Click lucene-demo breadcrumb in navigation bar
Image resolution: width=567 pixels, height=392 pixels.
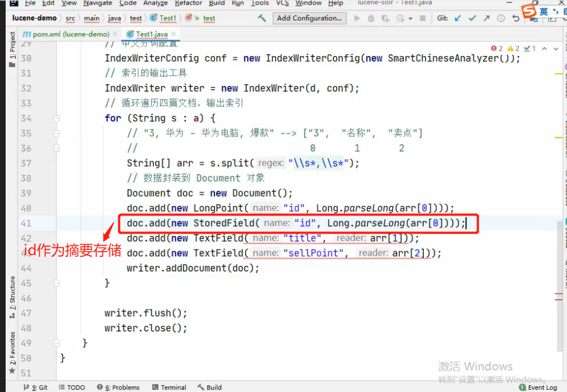point(35,18)
